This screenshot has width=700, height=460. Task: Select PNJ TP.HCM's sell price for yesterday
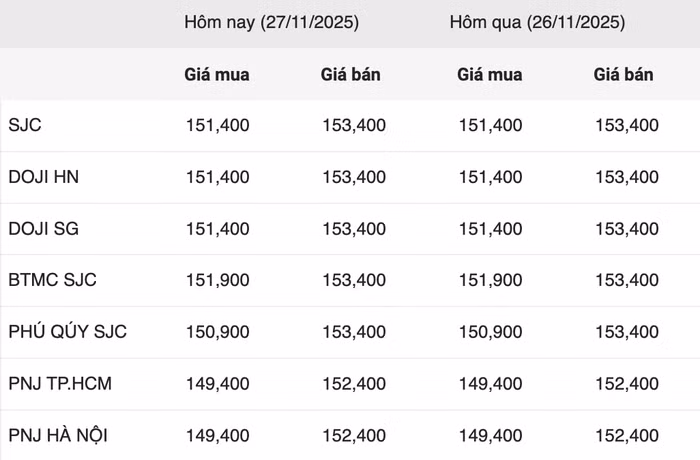click(627, 383)
